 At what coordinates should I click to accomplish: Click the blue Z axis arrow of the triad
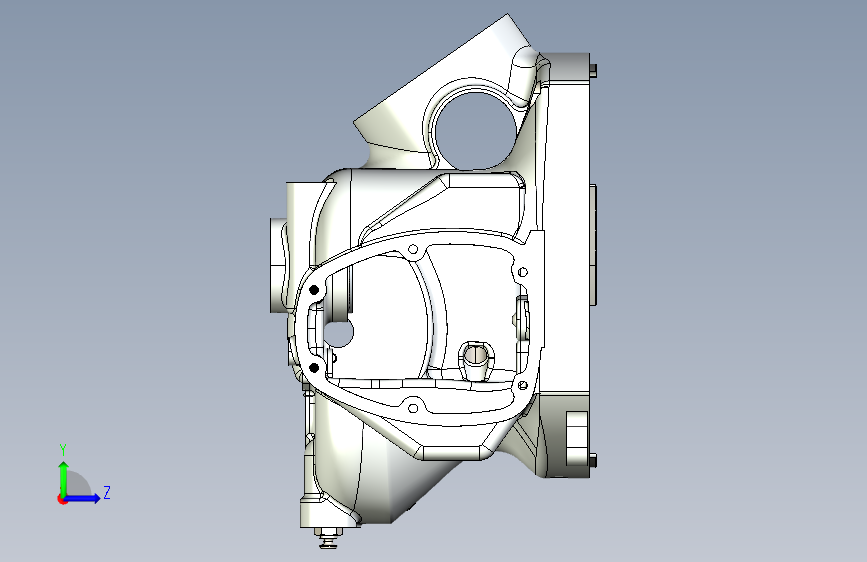tap(83, 498)
